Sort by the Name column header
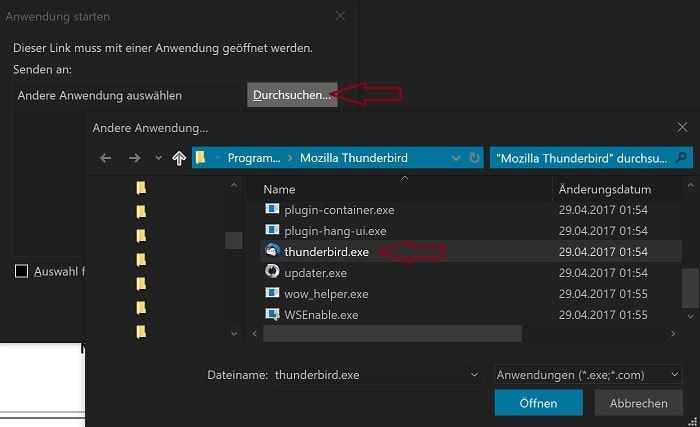700x427 pixels. point(279,189)
